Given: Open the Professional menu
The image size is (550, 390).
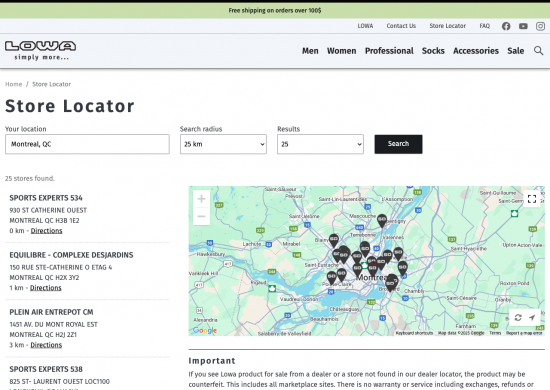Looking at the screenshot, I should coord(389,51).
